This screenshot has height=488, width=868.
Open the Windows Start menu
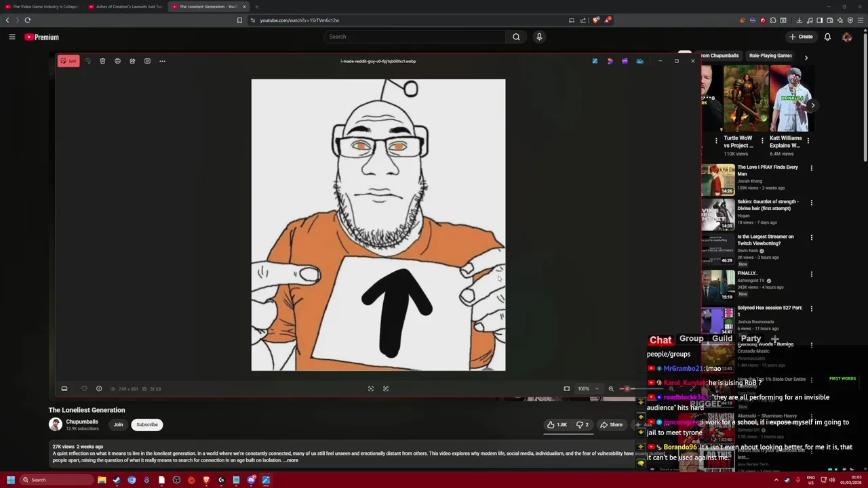tap(10, 480)
